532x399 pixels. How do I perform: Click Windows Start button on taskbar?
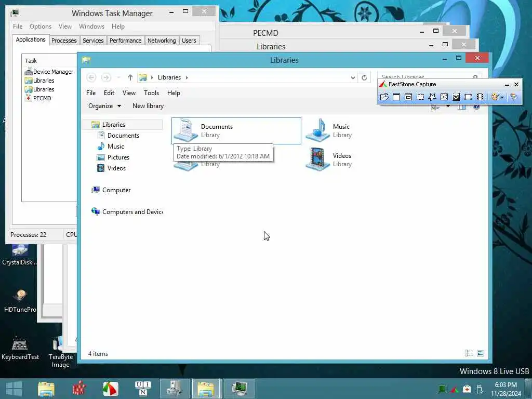coord(14,389)
